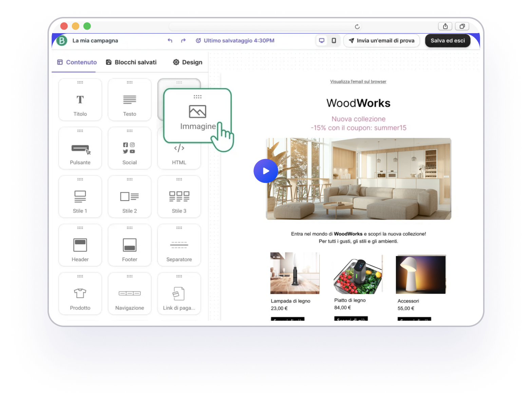
Task: Reload the page in browser toolbar
Action: tap(357, 27)
